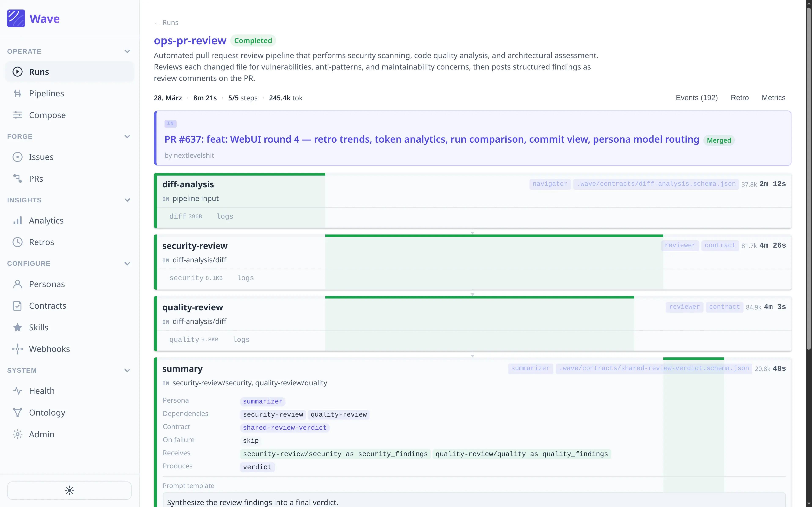Collapse the OPERATE sidebar section

pyautogui.click(x=127, y=51)
